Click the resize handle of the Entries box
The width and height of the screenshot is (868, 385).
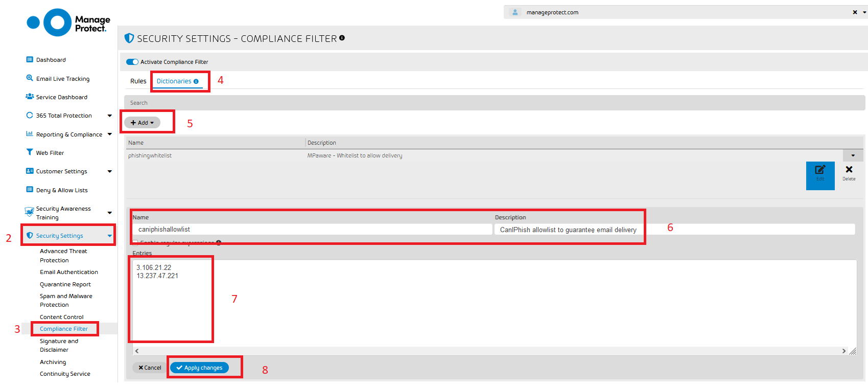(853, 351)
